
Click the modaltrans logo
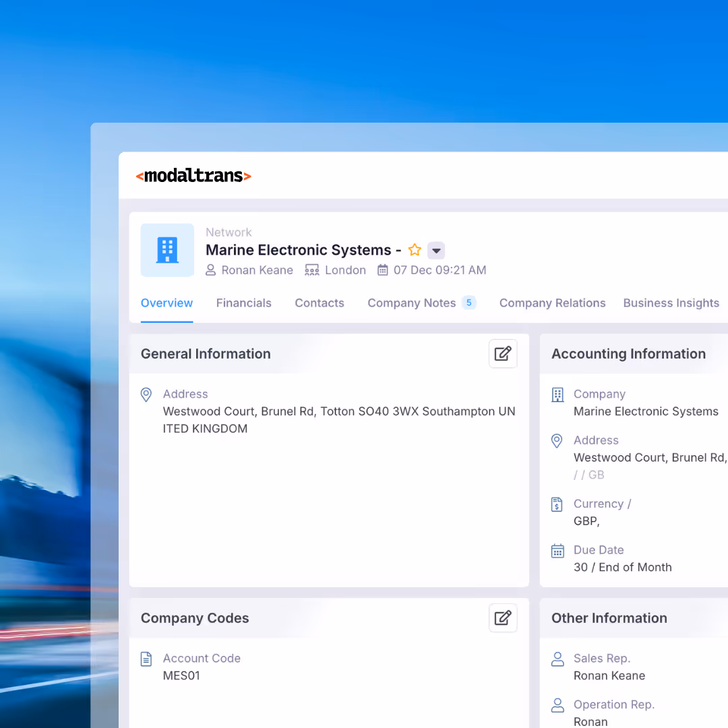[x=193, y=176]
